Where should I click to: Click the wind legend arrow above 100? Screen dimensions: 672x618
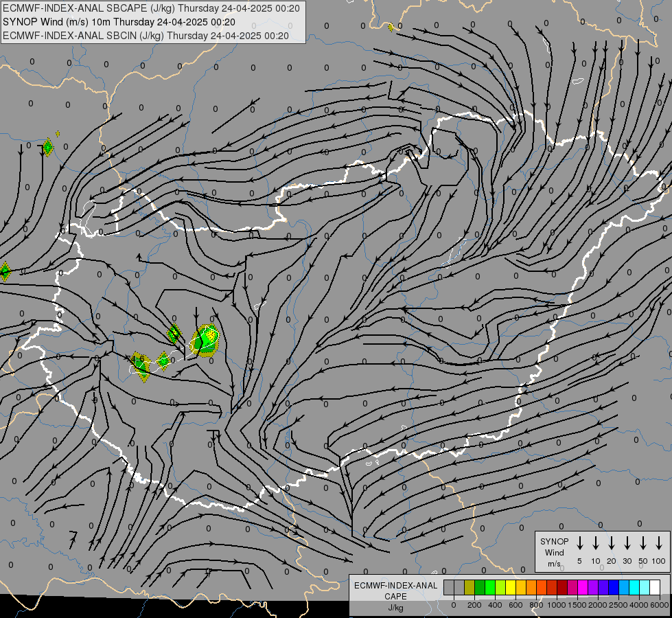659,543
